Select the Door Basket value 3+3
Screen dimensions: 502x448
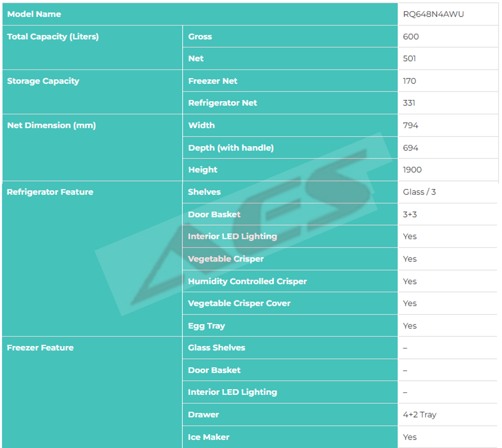click(410, 214)
